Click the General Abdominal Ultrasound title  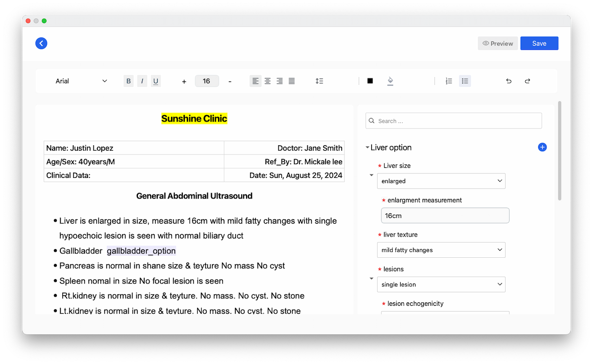point(194,196)
